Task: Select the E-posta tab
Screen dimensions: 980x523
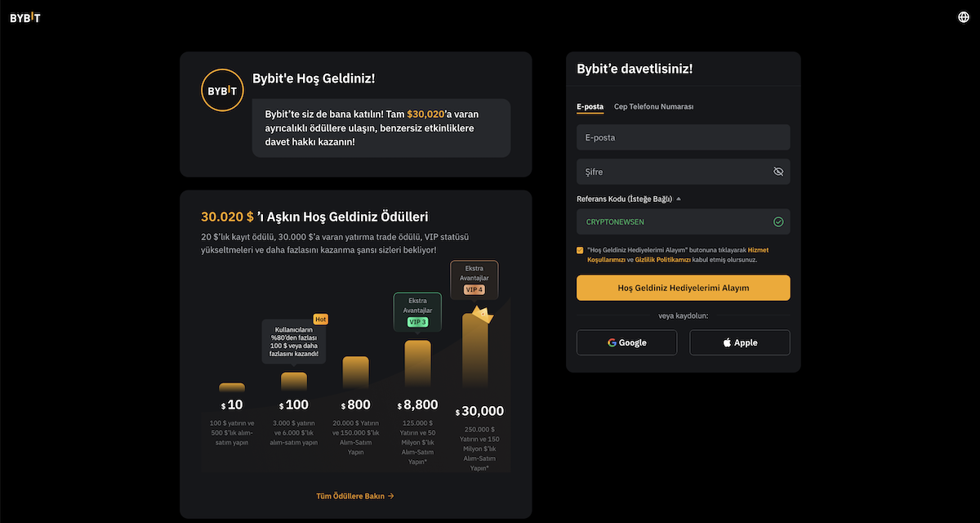Action: 590,106
